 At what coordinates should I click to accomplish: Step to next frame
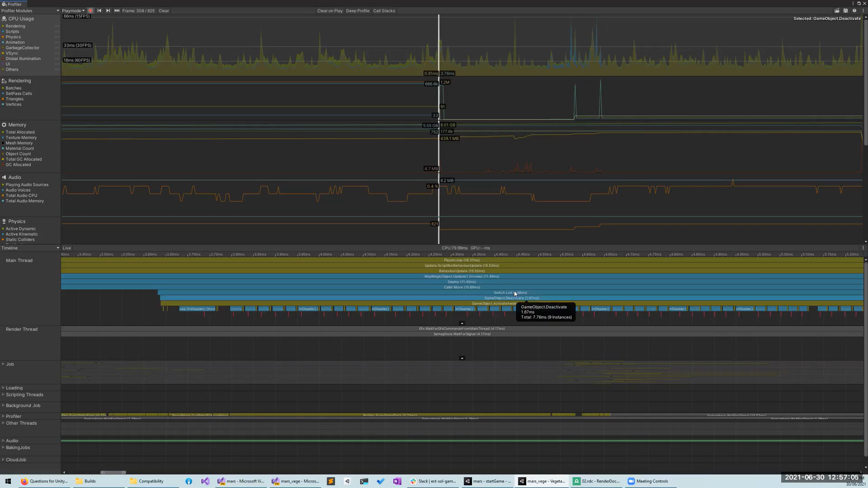(x=108, y=10)
